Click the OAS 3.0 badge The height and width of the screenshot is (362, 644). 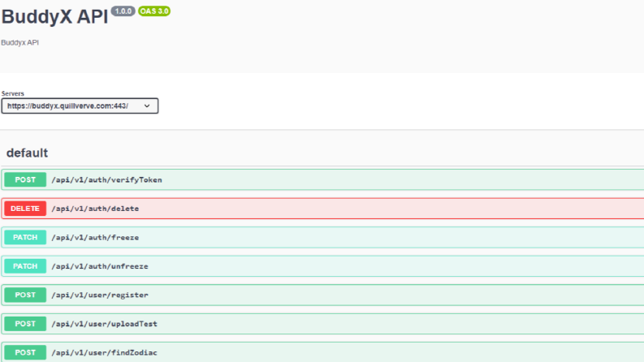154,11
